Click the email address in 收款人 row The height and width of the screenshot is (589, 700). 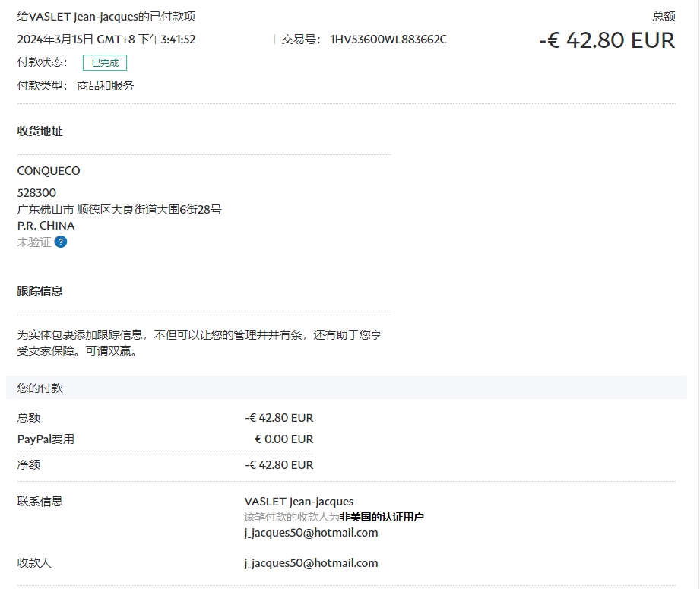tap(311, 563)
